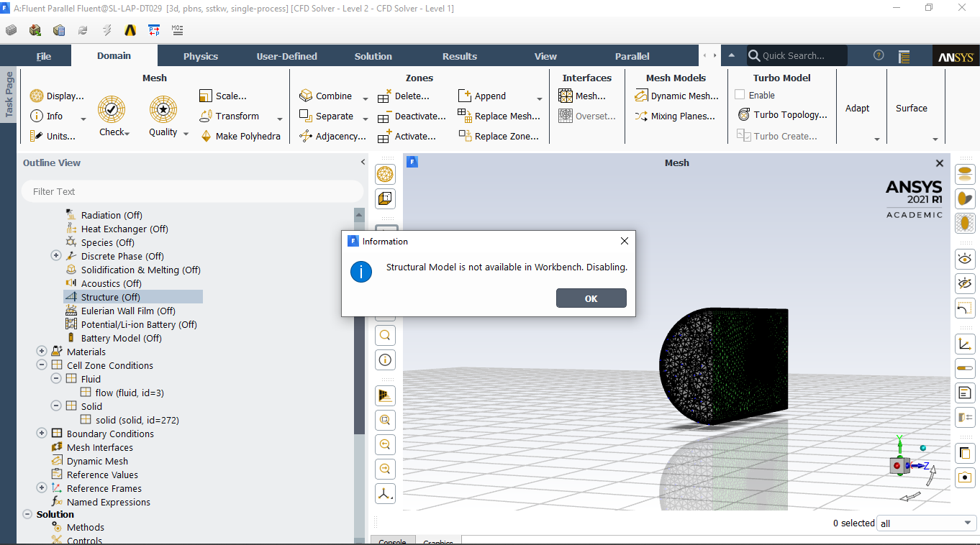980x545 pixels.
Task: Run the mesh Check tool
Action: tap(112, 114)
